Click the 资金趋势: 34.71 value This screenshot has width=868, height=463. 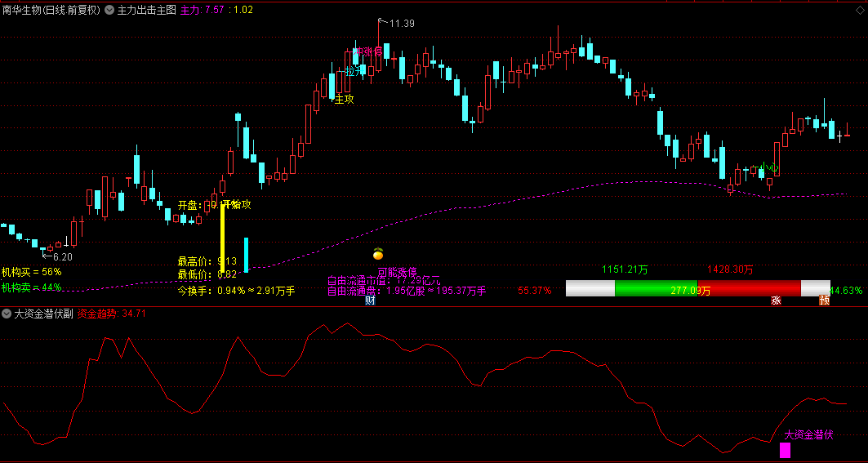pyautogui.click(x=112, y=314)
